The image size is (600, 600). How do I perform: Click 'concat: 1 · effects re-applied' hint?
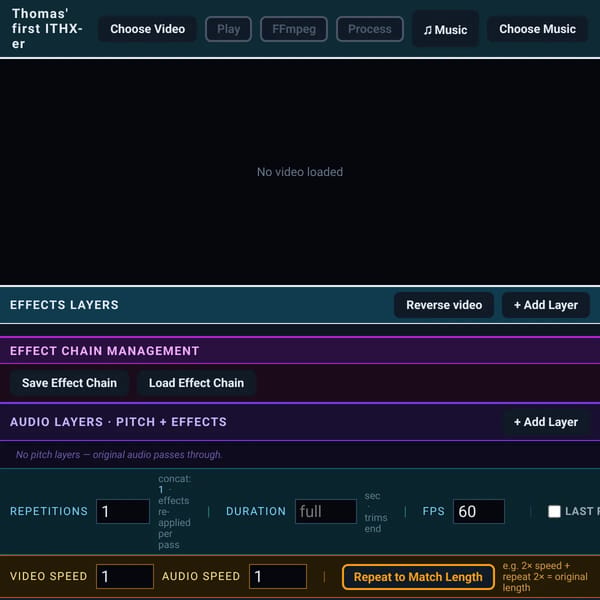[x=174, y=512]
